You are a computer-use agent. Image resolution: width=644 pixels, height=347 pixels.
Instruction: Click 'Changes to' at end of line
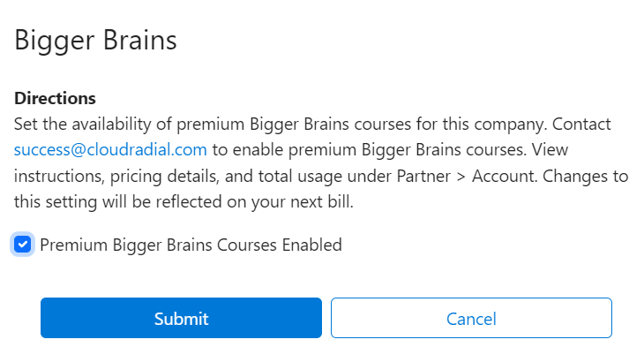pos(585,176)
